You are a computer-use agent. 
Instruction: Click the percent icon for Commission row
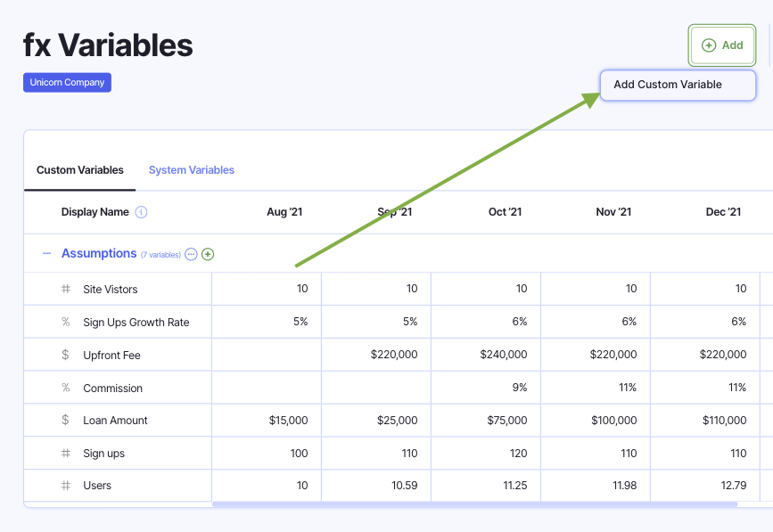(x=66, y=388)
